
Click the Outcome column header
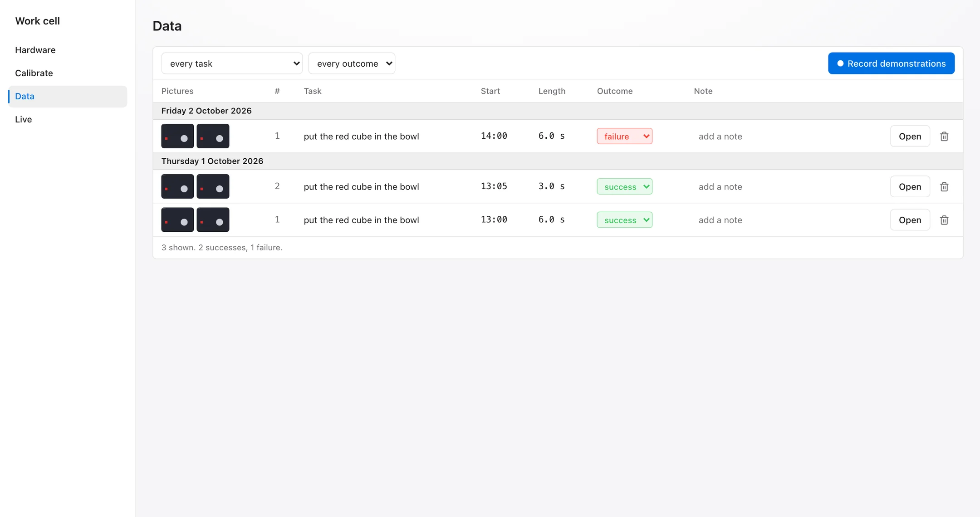coord(615,91)
